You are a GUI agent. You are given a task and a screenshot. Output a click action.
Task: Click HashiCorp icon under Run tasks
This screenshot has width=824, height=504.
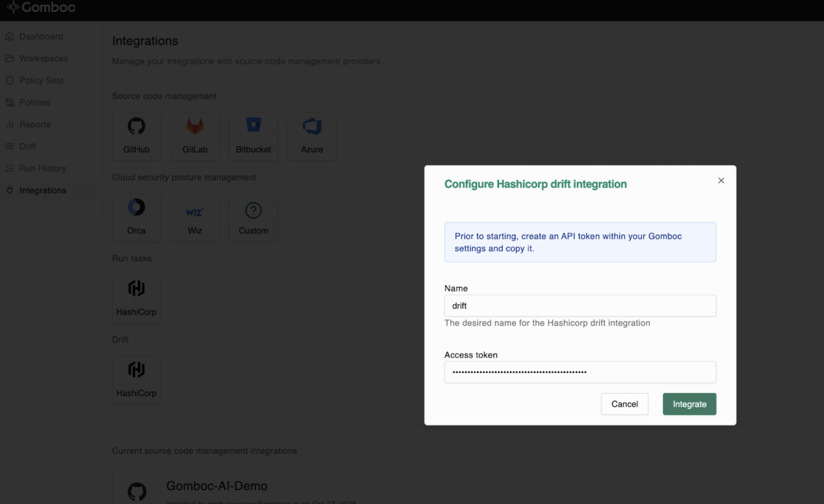click(136, 289)
